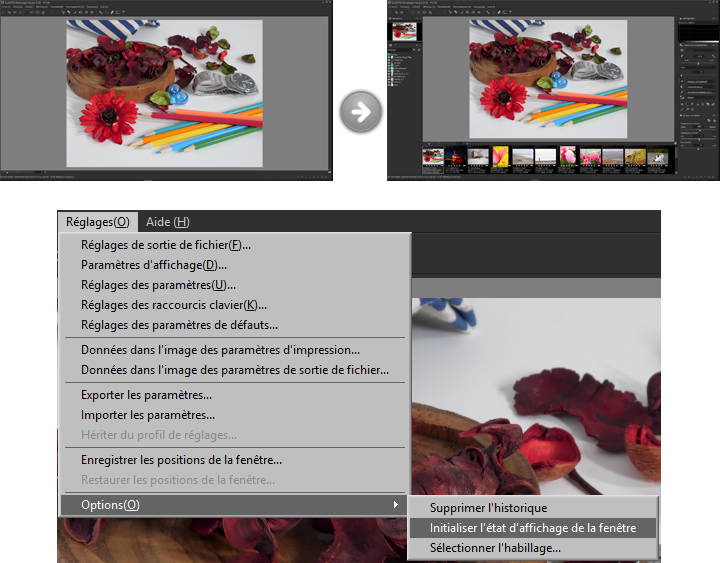This screenshot has height=563, width=720.
Task: Choose Supprimer l'historique in submenu
Action: point(488,508)
